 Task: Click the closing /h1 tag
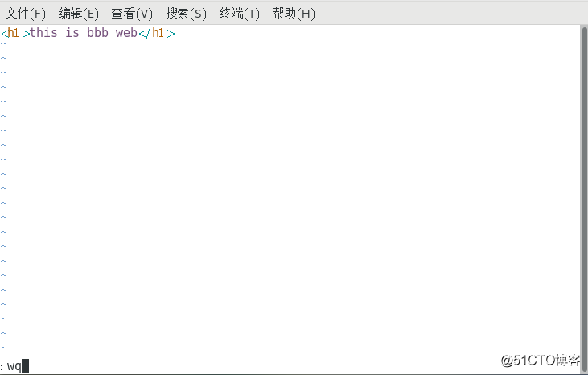click(157, 33)
